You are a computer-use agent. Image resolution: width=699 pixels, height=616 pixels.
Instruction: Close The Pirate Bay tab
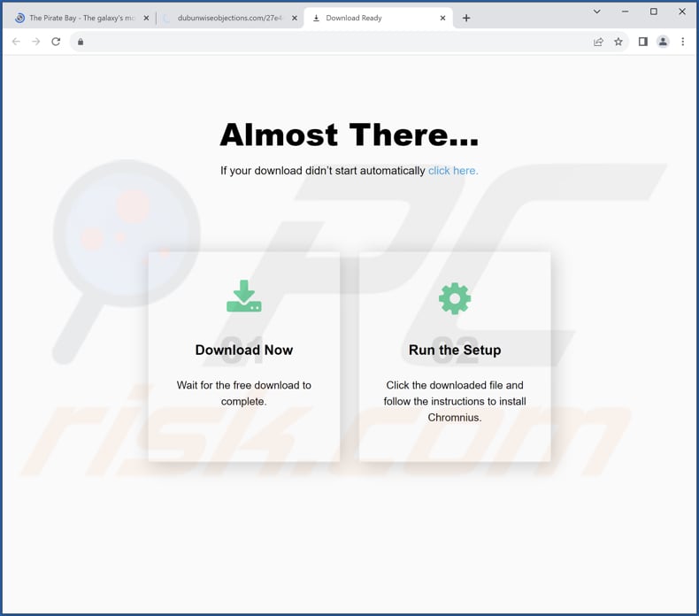pyautogui.click(x=146, y=19)
